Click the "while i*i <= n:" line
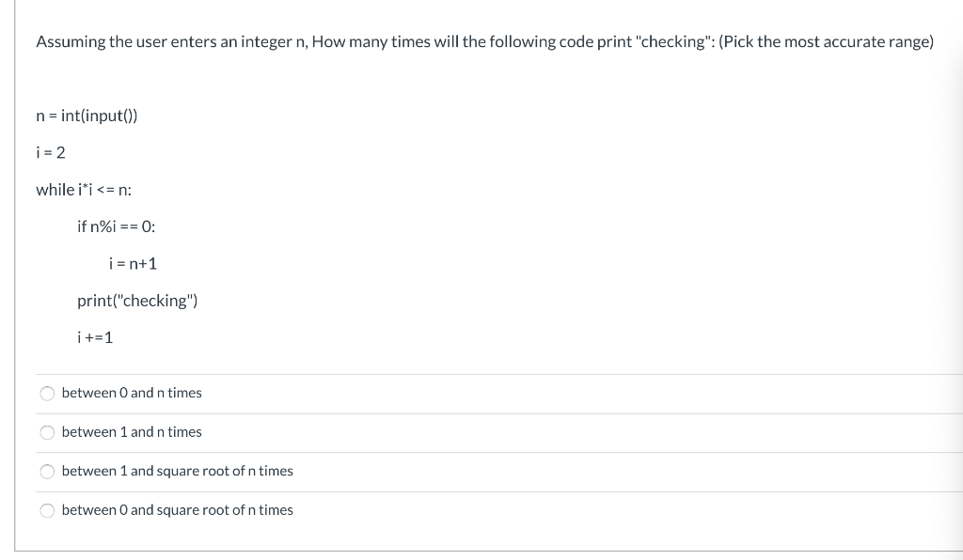 tap(84, 190)
